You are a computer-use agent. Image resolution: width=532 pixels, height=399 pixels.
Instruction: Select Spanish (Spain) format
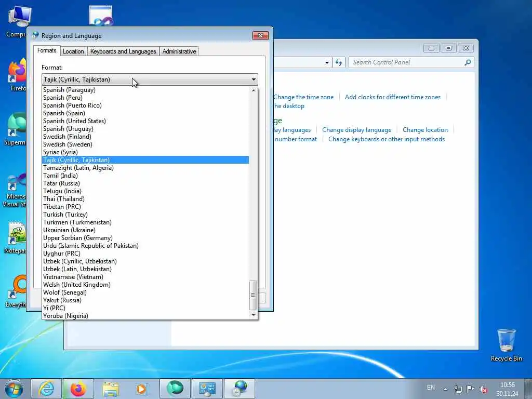click(145, 113)
